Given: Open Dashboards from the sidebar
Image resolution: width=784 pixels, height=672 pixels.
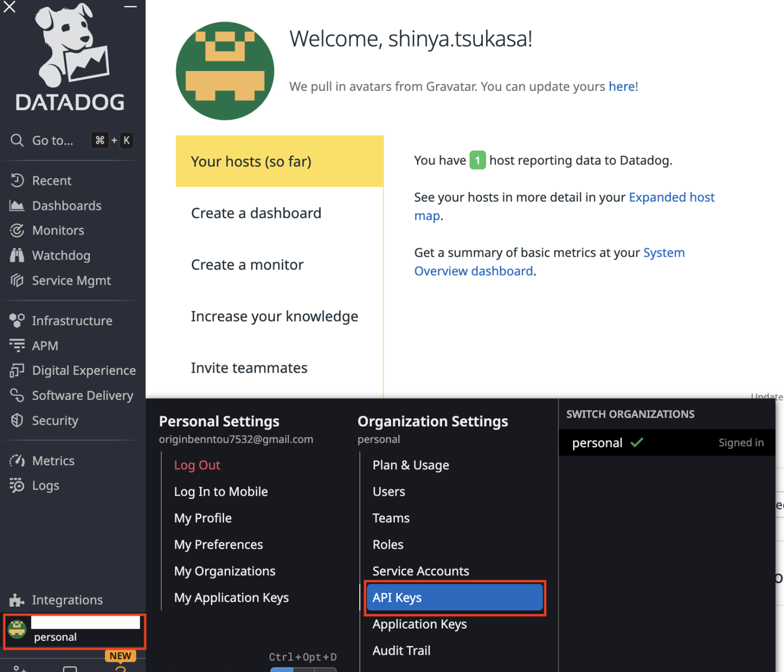Looking at the screenshot, I should coord(66,205).
